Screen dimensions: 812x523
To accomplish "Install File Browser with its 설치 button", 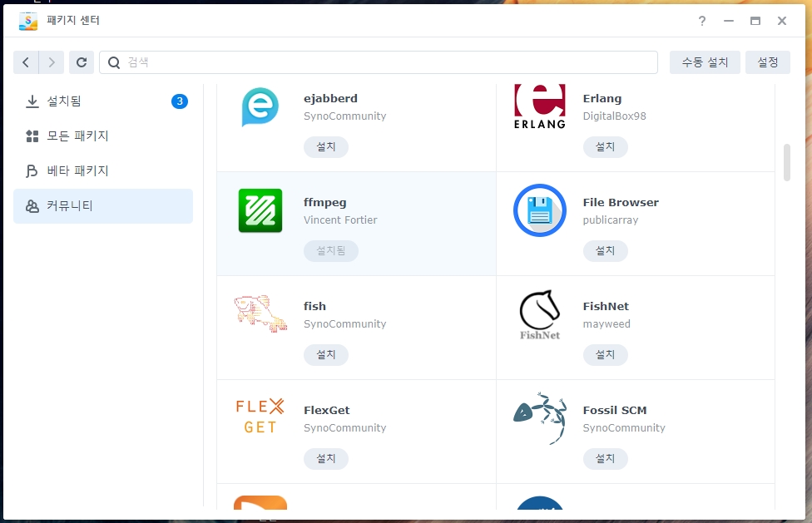I will [x=606, y=251].
